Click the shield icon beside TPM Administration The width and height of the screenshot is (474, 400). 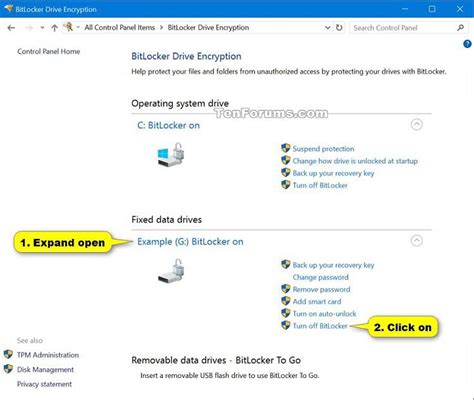coord(8,354)
